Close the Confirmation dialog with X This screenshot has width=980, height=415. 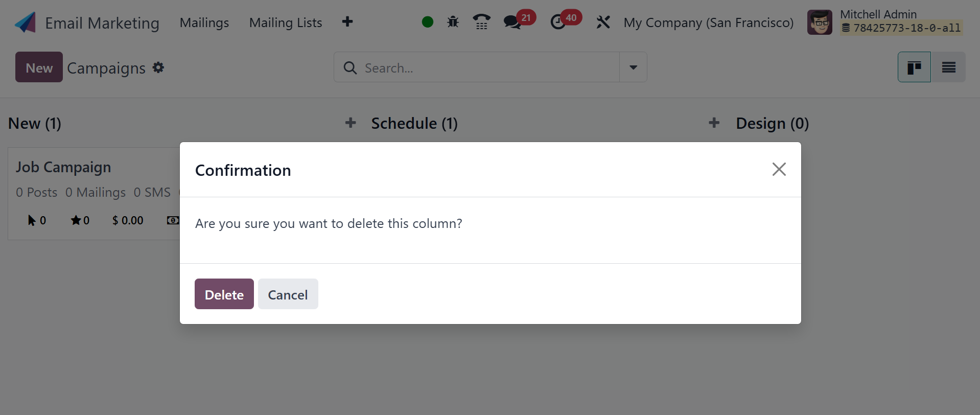click(x=779, y=169)
